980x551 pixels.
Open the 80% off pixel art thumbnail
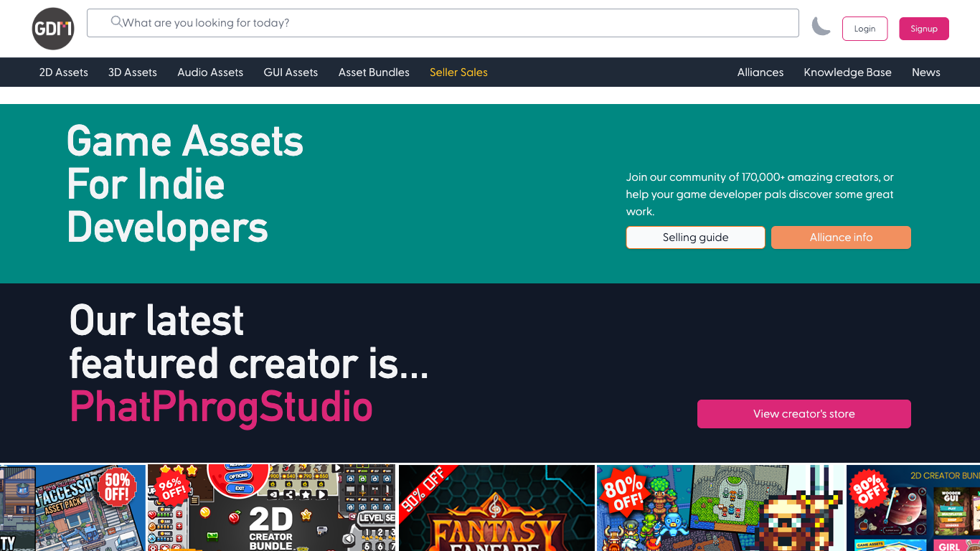[720, 508]
